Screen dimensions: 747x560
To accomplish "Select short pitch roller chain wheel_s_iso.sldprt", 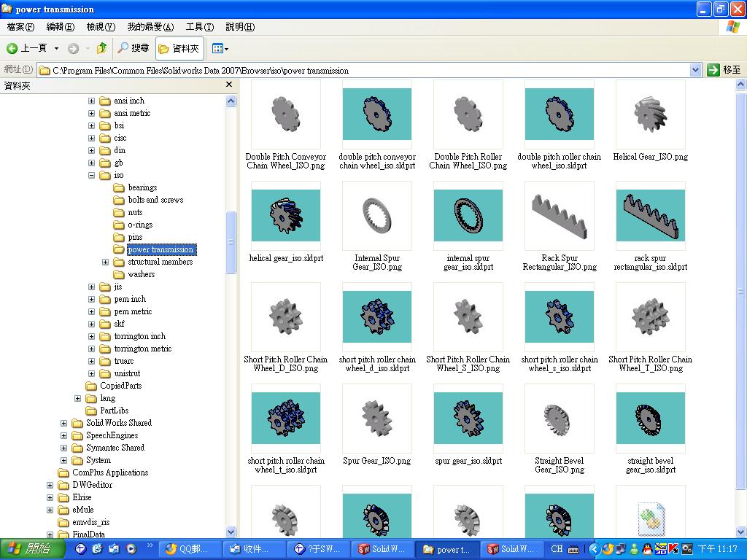I will pyautogui.click(x=560, y=317).
